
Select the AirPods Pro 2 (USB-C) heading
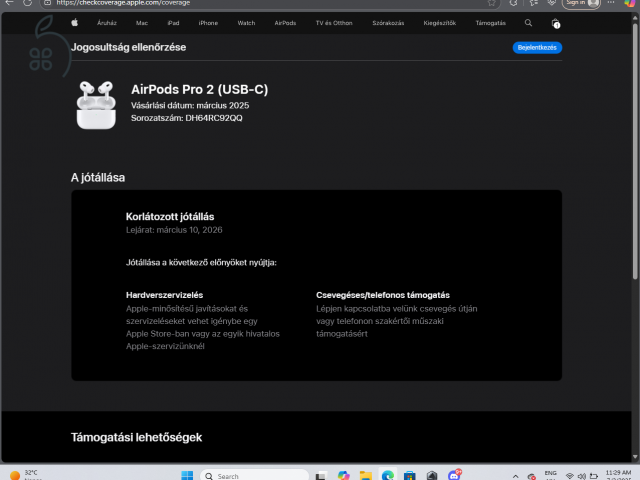point(200,89)
